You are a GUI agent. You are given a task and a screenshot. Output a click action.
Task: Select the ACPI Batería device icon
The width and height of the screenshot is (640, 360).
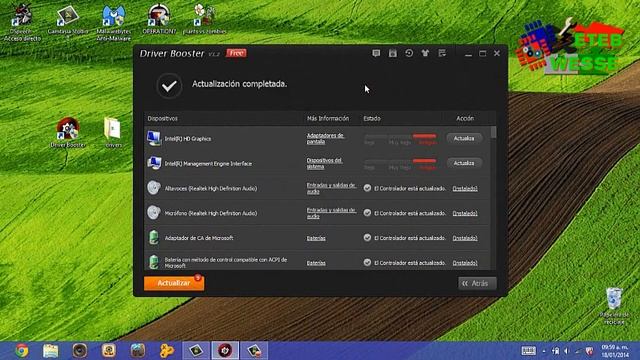154,262
